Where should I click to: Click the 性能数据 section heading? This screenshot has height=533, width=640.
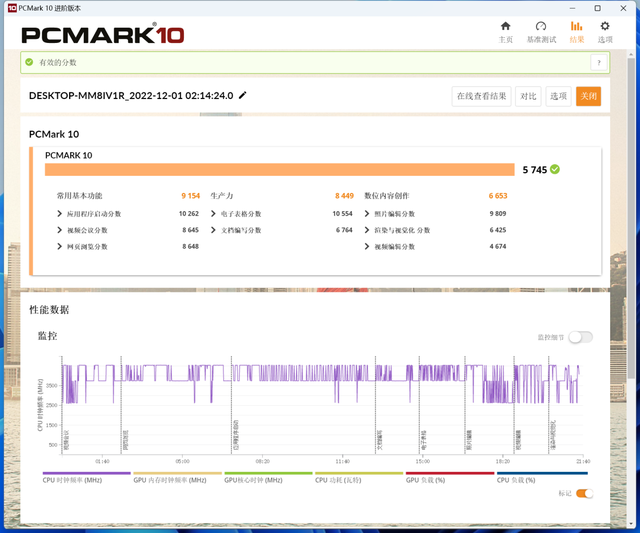[x=49, y=310]
